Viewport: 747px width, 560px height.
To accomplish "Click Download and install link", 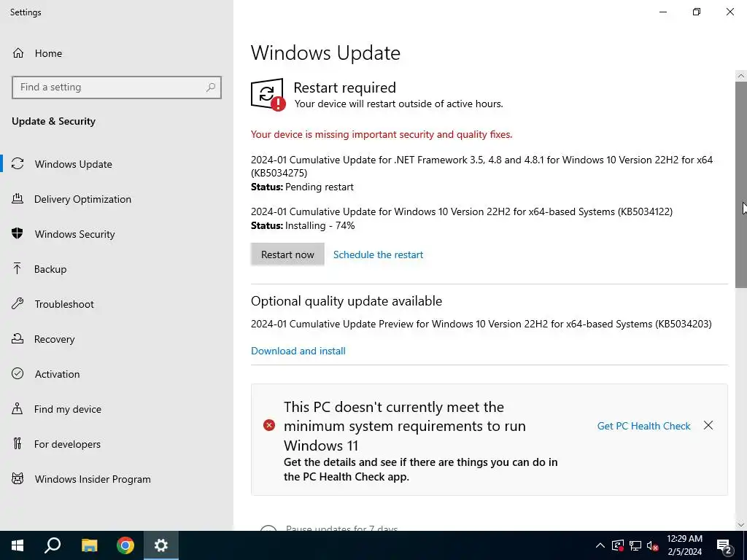I will [298, 351].
